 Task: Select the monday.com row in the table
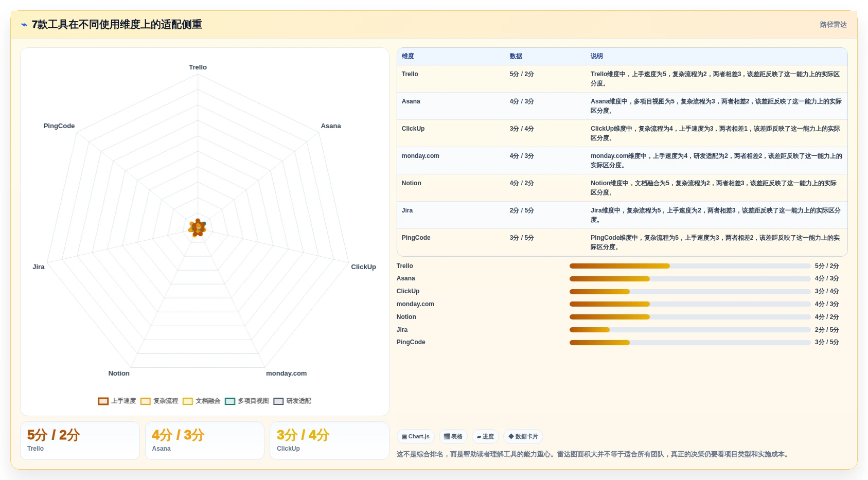coord(622,161)
